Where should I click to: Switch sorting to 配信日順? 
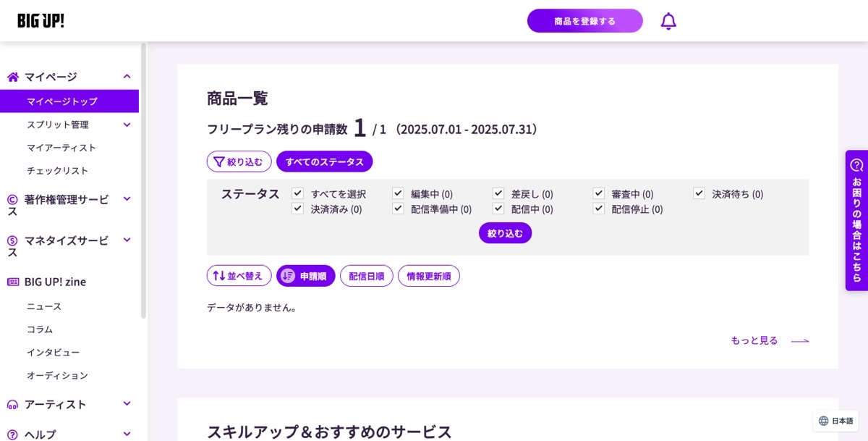point(366,275)
